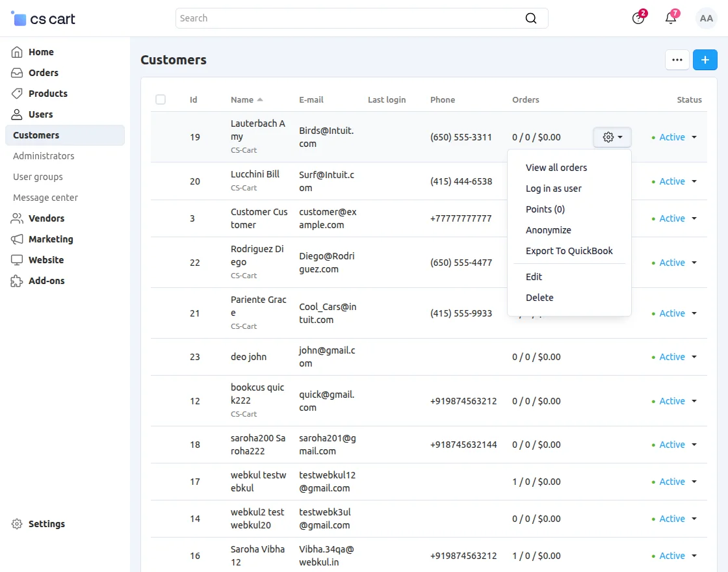Choose Anonymize in the context menu
Image resolution: width=728 pixels, height=572 pixels.
click(x=548, y=230)
